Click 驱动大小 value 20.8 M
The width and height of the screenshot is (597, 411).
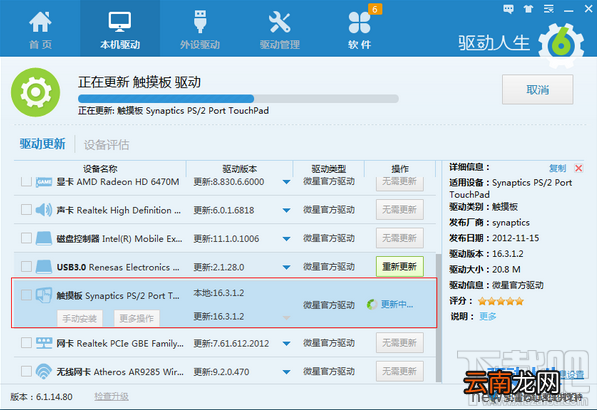[x=506, y=269]
